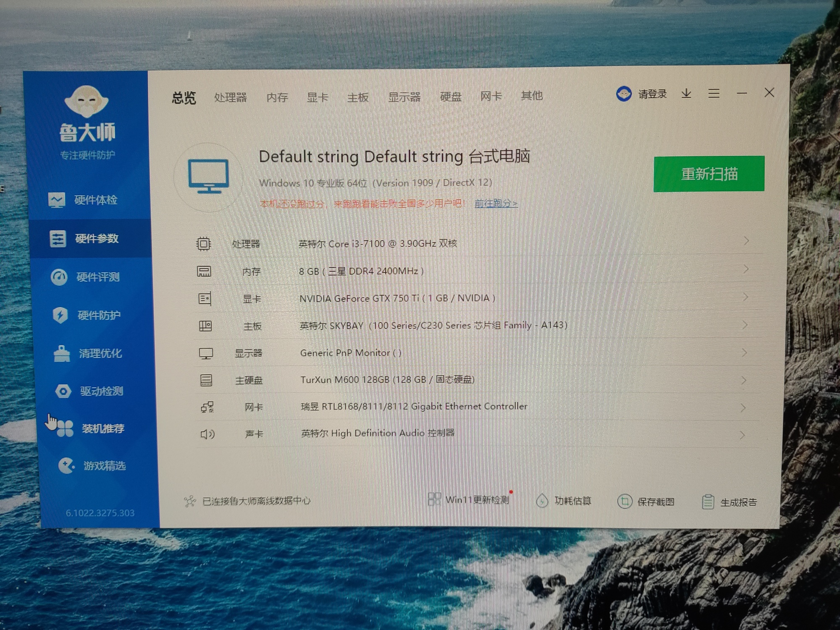This screenshot has width=840, height=630.
Task: Follow the 前往跑分 link
Action: (496, 203)
